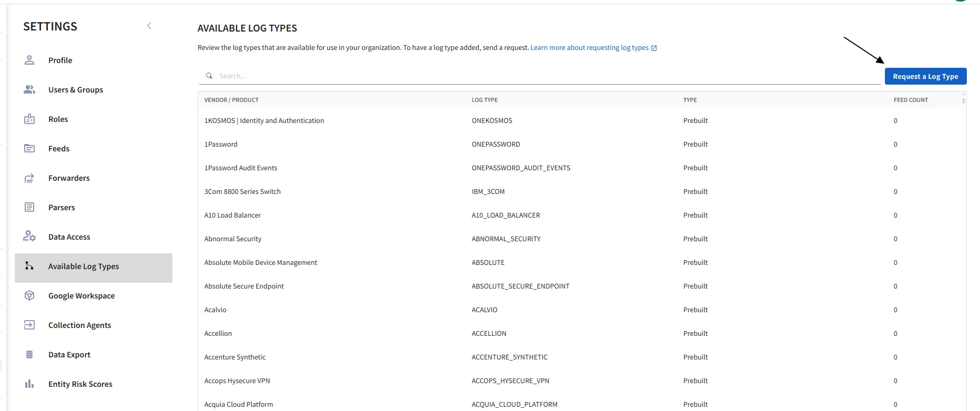
Task: Click the ACCENTURE_SYNTHETIC log type
Action: pos(510,357)
